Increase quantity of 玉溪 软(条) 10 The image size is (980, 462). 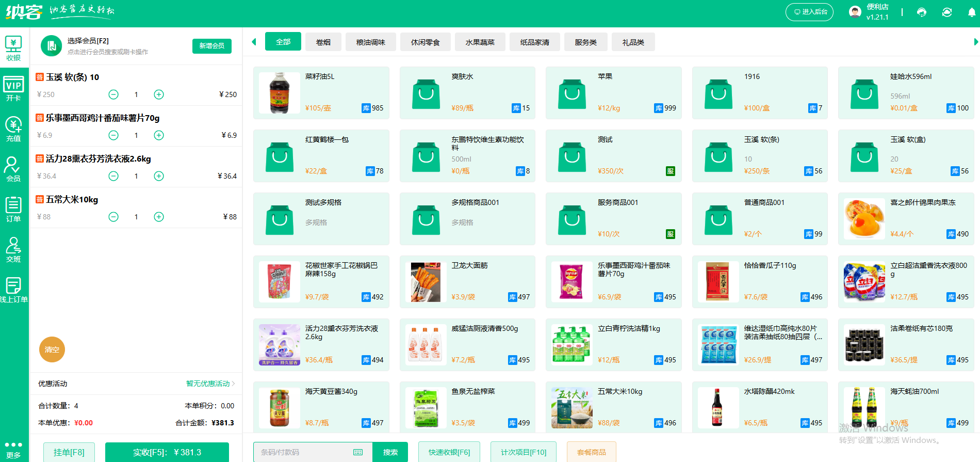pyautogui.click(x=159, y=94)
